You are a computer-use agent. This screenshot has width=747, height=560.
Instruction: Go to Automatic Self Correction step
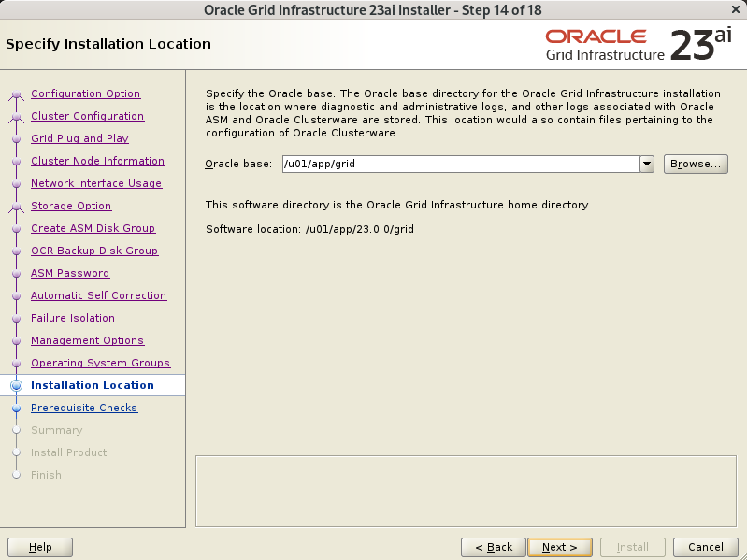[98, 295]
